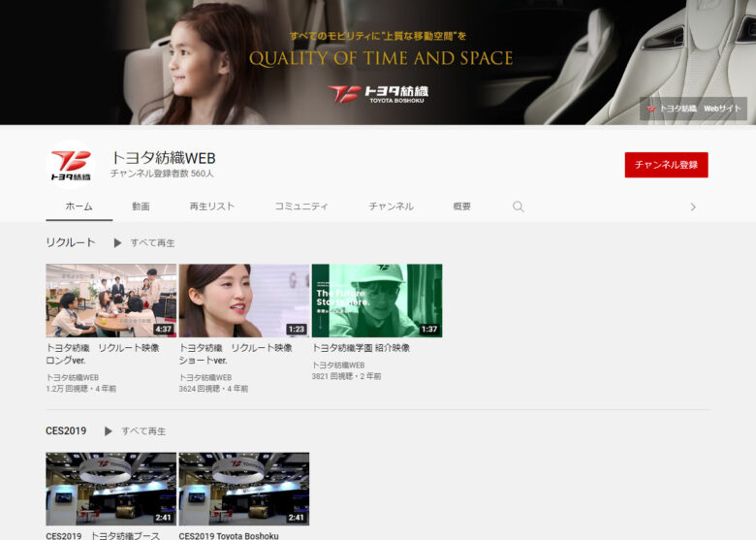Open the 1:23 recruit short version thumbnail

[x=244, y=301]
